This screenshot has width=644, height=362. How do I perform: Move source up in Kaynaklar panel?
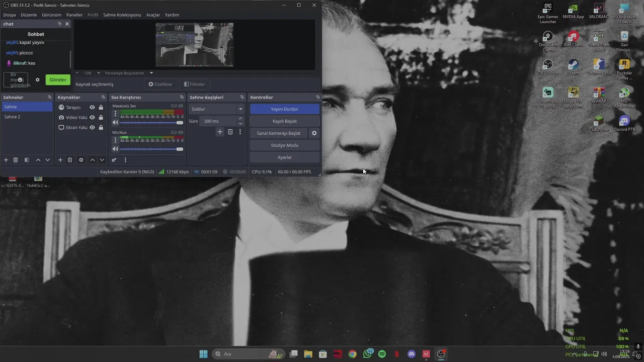point(92,160)
